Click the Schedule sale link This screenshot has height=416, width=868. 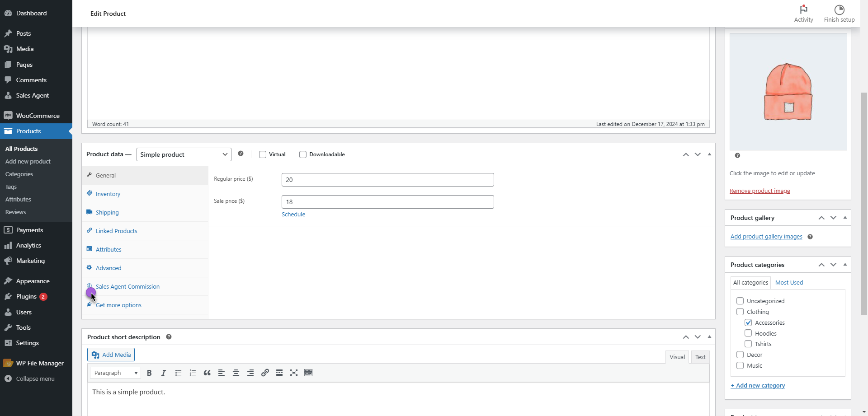click(x=293, y=215)
